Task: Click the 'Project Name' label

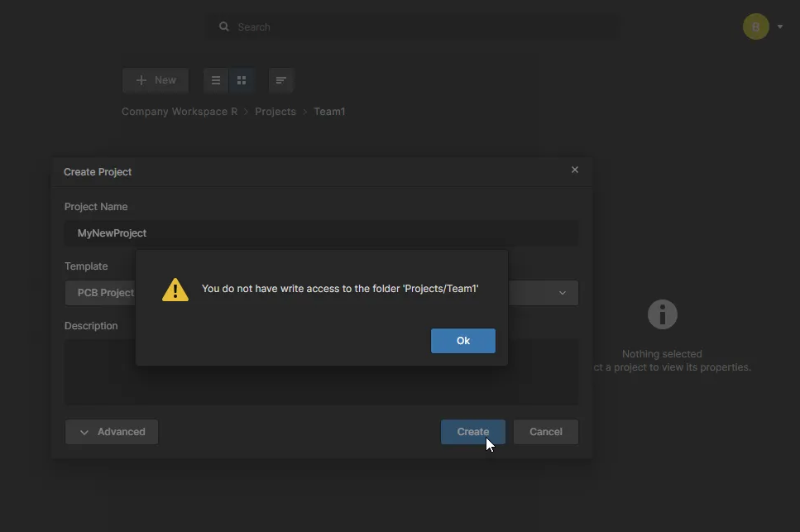Action: [x=96, y=207]
